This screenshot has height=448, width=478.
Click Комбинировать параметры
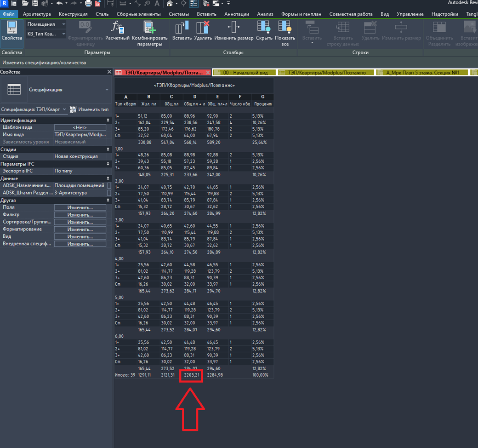click(150, 34)
